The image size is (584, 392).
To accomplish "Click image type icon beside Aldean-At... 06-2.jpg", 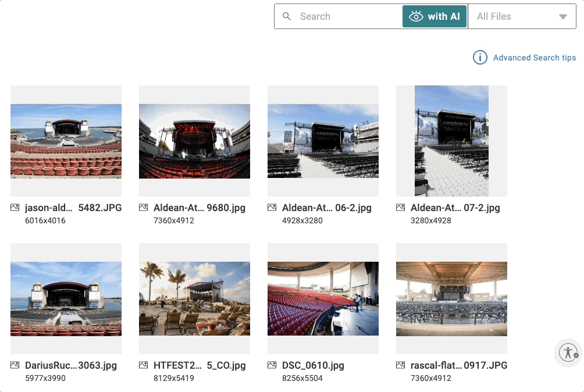I will click(x=272, y=208).
